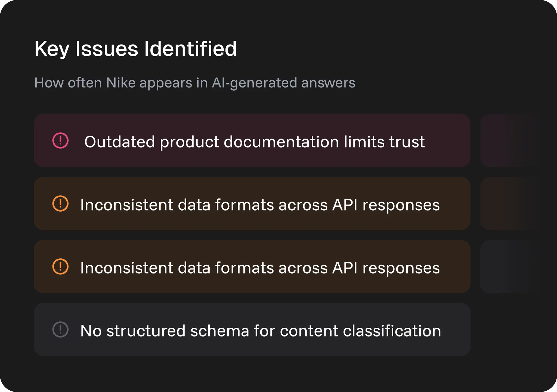Click the word Identified in the heading
Image resolution: width=557 pixels, height=392 pixels.
tap(190, 49)
